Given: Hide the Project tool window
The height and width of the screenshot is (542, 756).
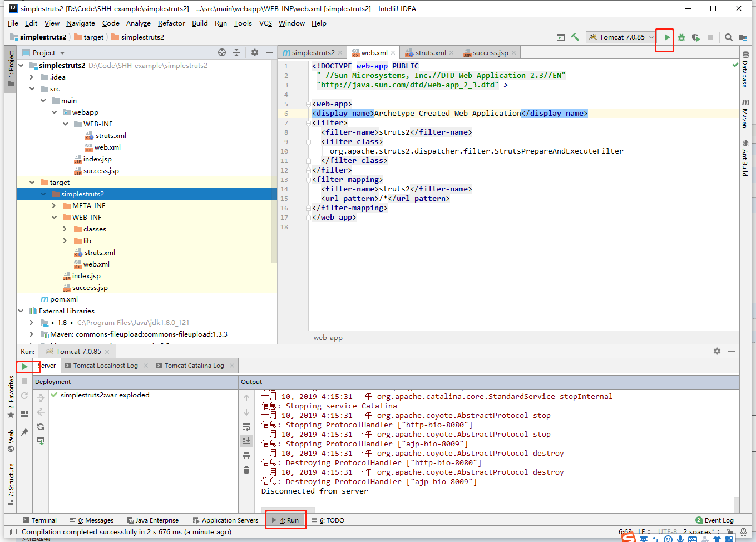Looking at the screenshot, I should (x=269, y=52).
